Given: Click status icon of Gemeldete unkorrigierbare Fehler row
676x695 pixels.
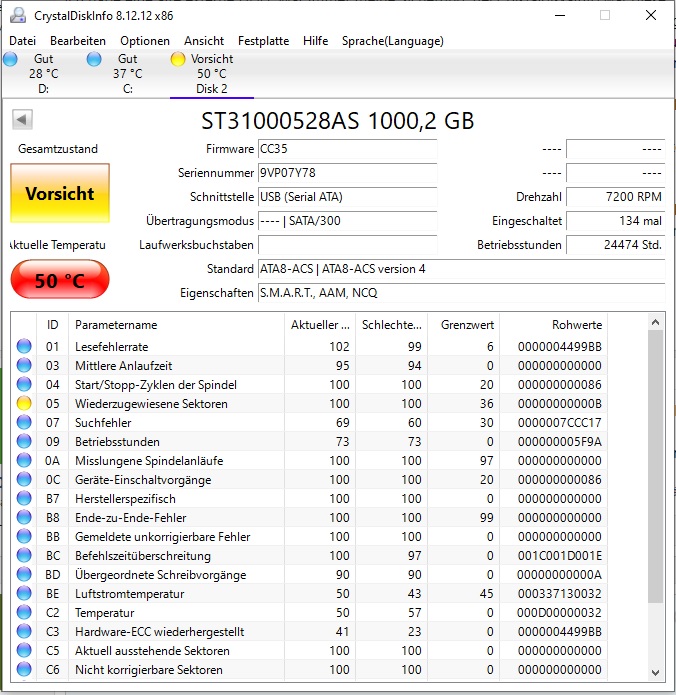Looking at the screenshot, I should (x=24, y=536).
